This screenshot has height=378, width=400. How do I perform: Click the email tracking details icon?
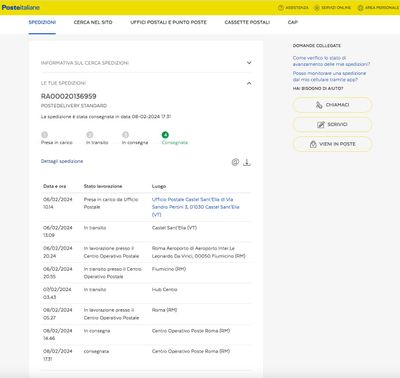pos(235,162)
